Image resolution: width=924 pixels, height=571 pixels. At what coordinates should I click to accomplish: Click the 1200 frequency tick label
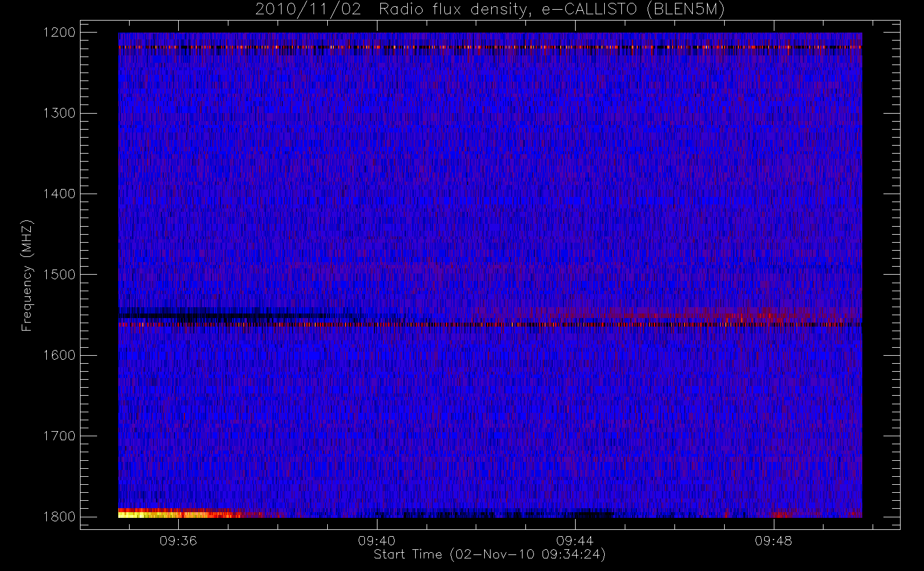click(x=59, y=33)
